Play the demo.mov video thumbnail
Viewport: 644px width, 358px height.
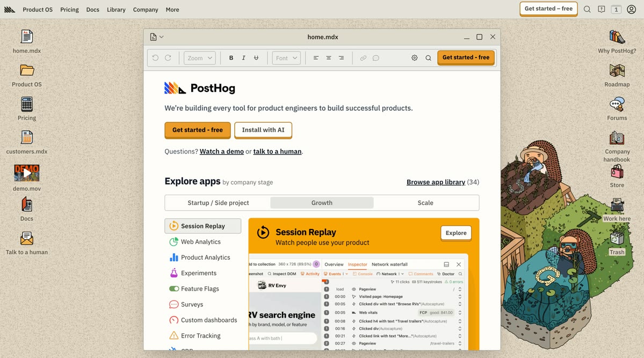click(27, 173)
